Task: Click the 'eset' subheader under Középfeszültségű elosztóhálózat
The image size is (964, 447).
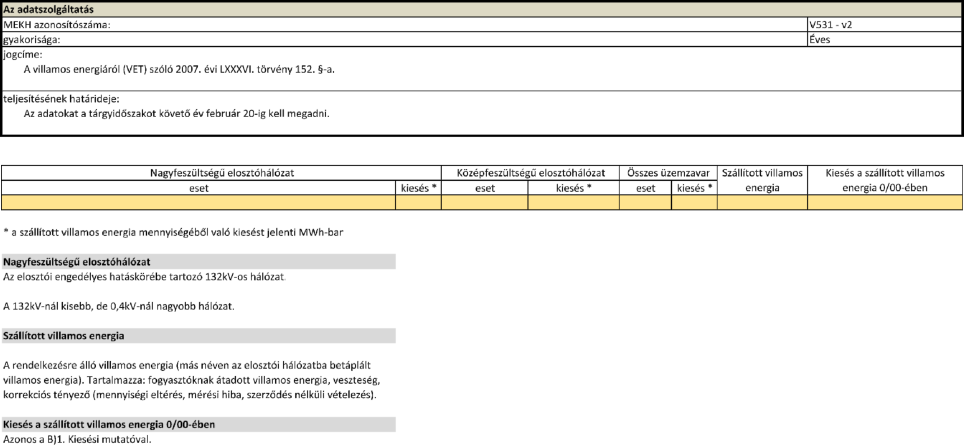Action: 485,189
